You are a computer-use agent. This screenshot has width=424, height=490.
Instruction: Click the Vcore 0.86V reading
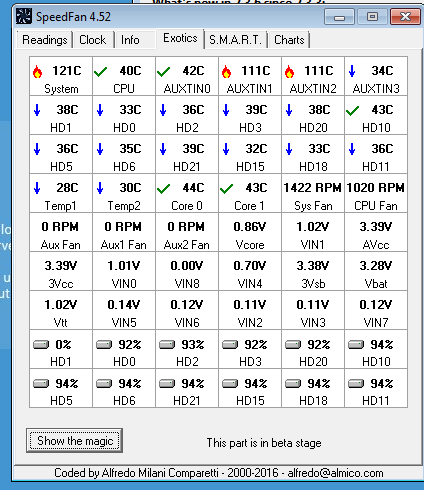250,232
